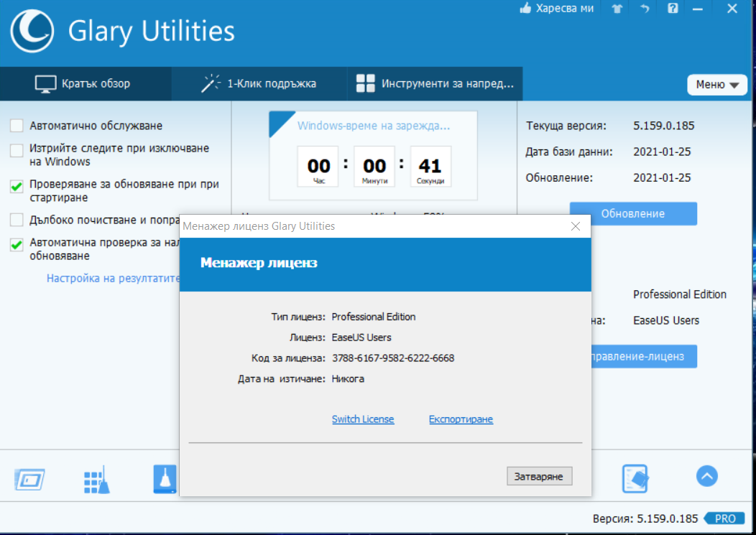This screenshot has width=756, height=535.
Task: Click the 00 Минути minutes counter box
Action: (x=374, y=167)
